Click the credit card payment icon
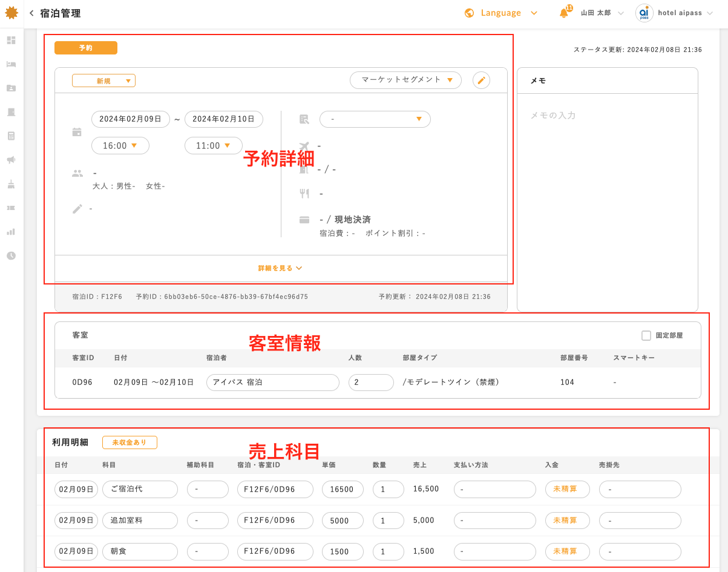Viewport: 728px width, 572px height. pyautogui.click(x=304, y=219)
